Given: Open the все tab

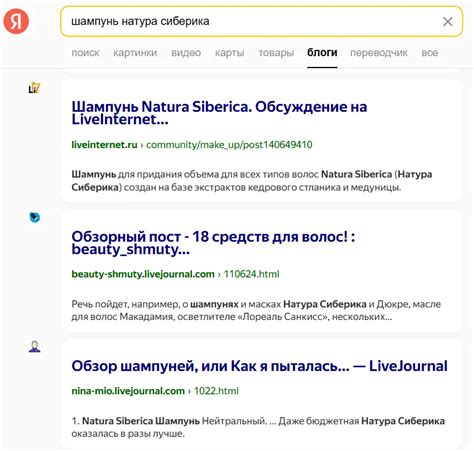Looking at the screenshot, I should [x=430, y=53].
